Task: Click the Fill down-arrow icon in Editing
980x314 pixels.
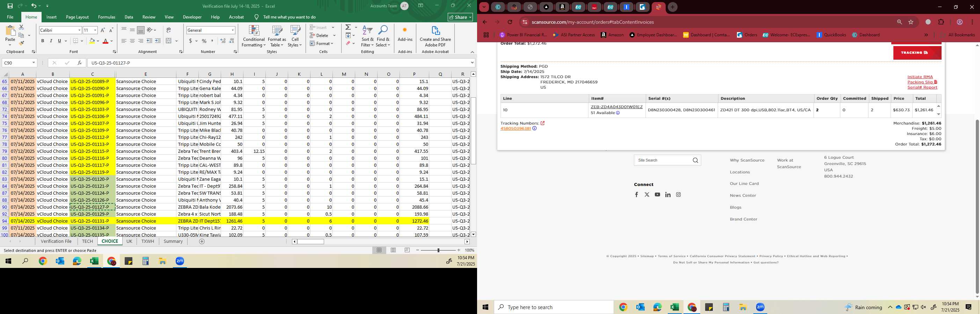Action: (x=348, y=35)
